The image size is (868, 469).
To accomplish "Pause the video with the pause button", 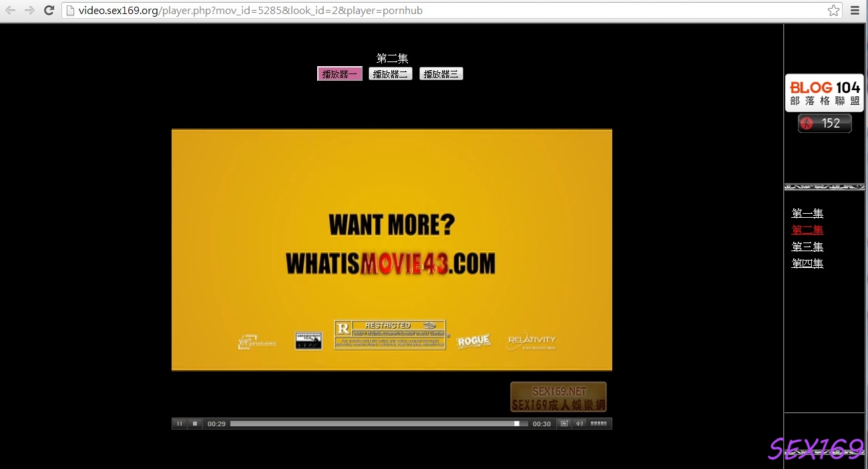I will [180, 424].
